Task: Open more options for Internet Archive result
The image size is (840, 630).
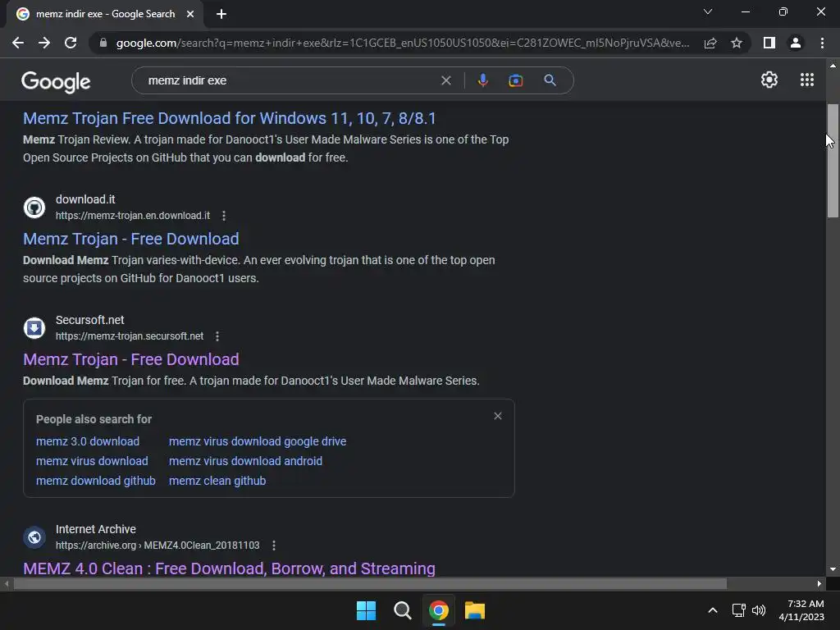Action: click(274, 546)
